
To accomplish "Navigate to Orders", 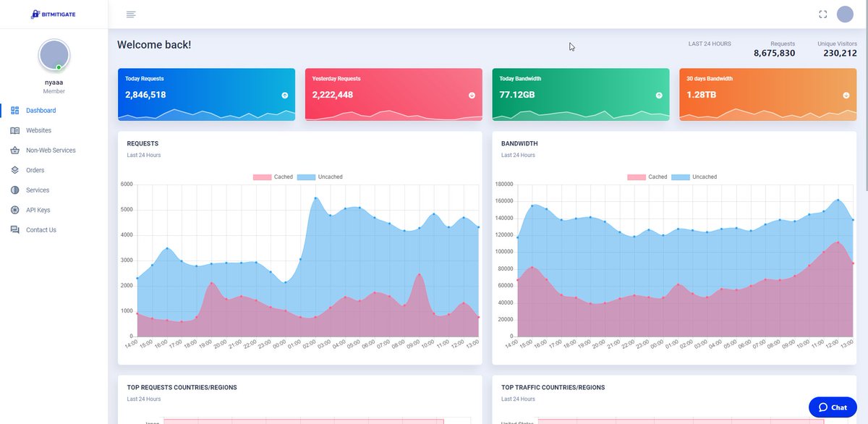I will [35, 170].
